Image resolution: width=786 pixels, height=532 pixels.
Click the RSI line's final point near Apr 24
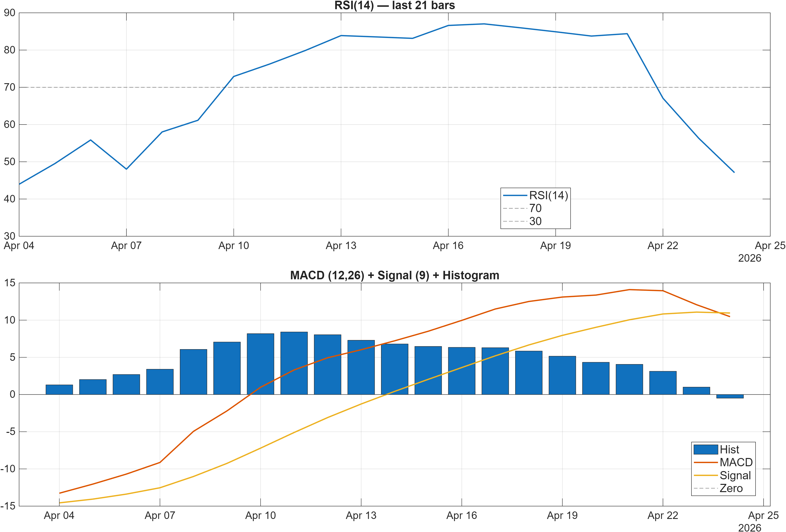734,172
